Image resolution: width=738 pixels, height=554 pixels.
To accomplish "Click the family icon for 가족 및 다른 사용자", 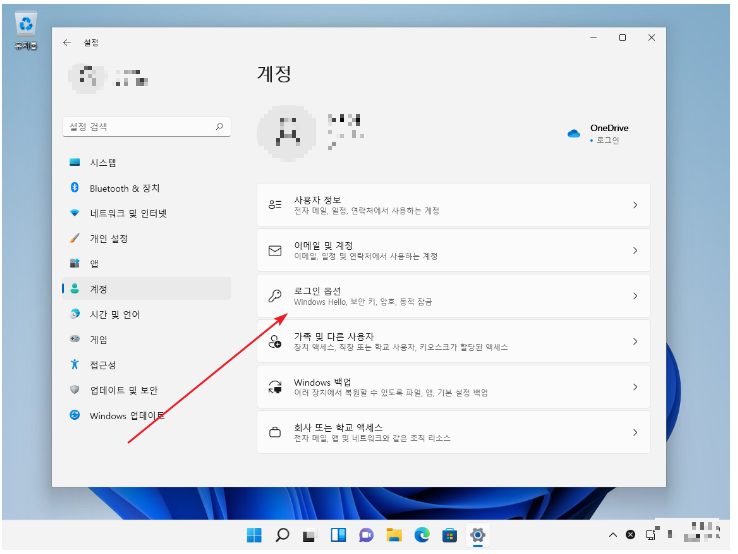I will pos(275,341).
